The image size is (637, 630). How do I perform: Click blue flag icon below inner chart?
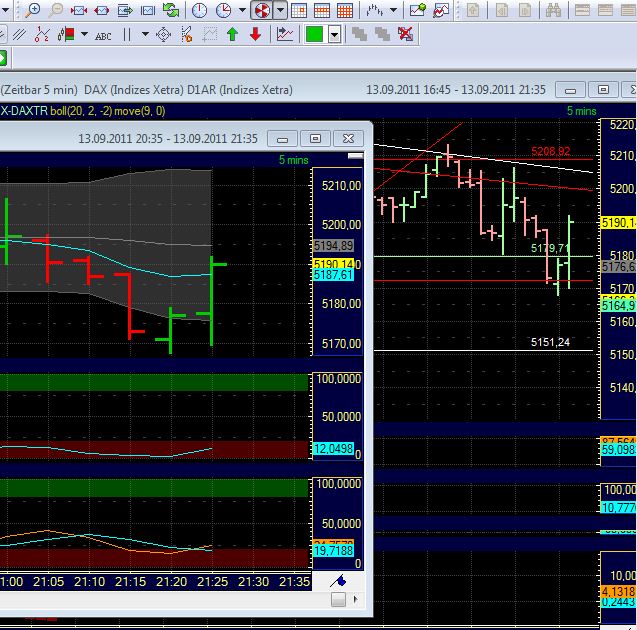click(338, 581)
